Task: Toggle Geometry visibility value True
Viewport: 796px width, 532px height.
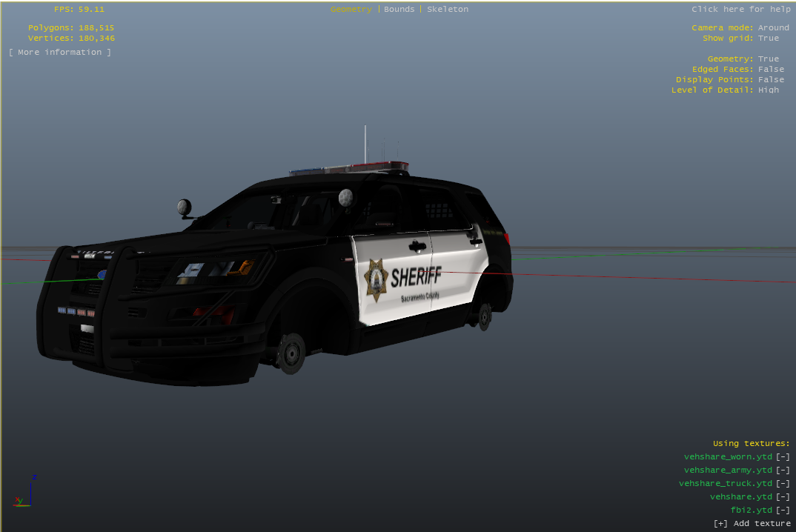Action: 768,59
